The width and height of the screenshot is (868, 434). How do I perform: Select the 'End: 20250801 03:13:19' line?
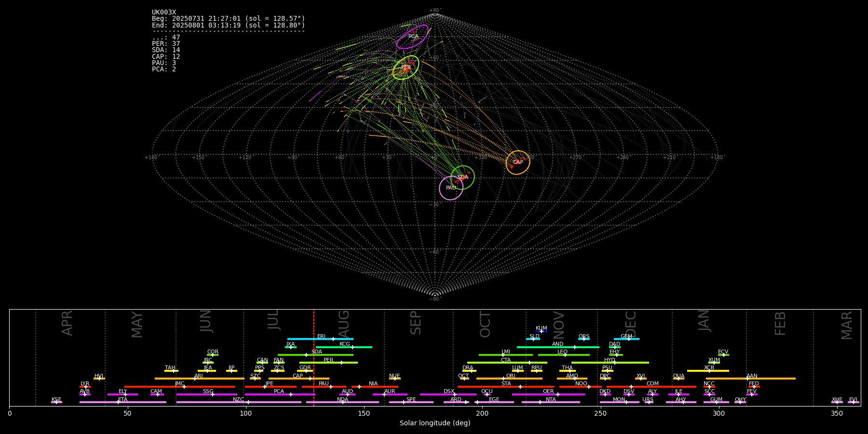(229, 25)
